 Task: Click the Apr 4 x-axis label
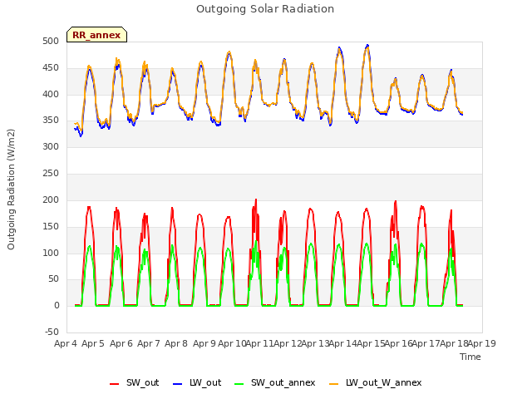66,343
